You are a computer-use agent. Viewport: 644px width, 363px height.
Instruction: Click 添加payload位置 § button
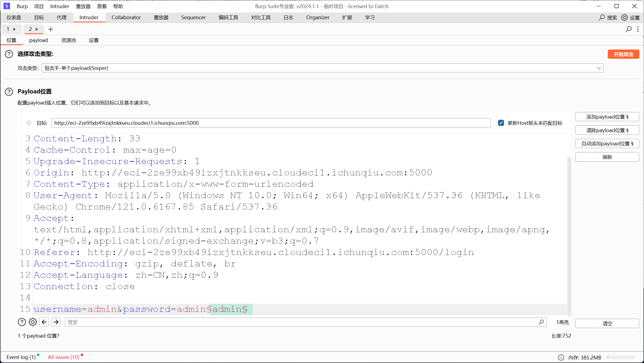coord(607,117)
